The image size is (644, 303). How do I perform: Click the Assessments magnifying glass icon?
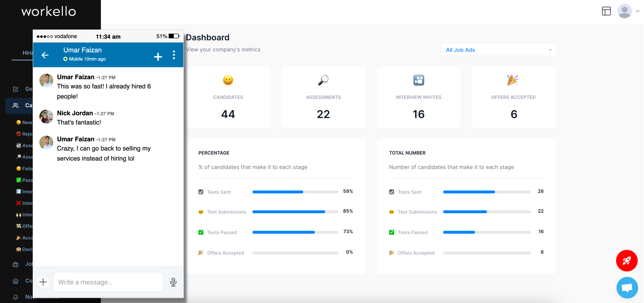[x=323, y=80]
